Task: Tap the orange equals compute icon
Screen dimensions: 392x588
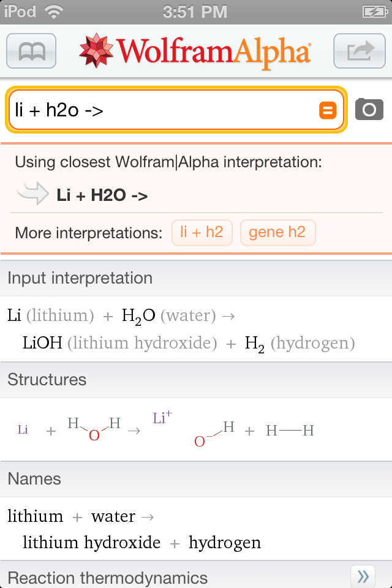Action: click(328, 110)
